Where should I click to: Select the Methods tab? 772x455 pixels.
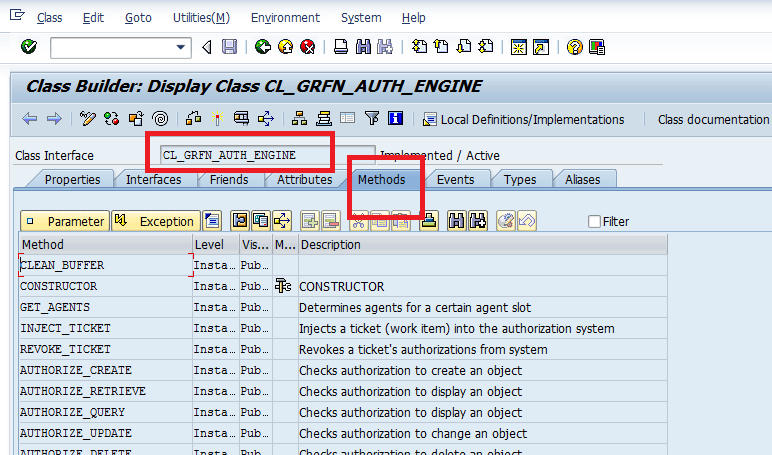pyautogui.click(x=382, y=179)
